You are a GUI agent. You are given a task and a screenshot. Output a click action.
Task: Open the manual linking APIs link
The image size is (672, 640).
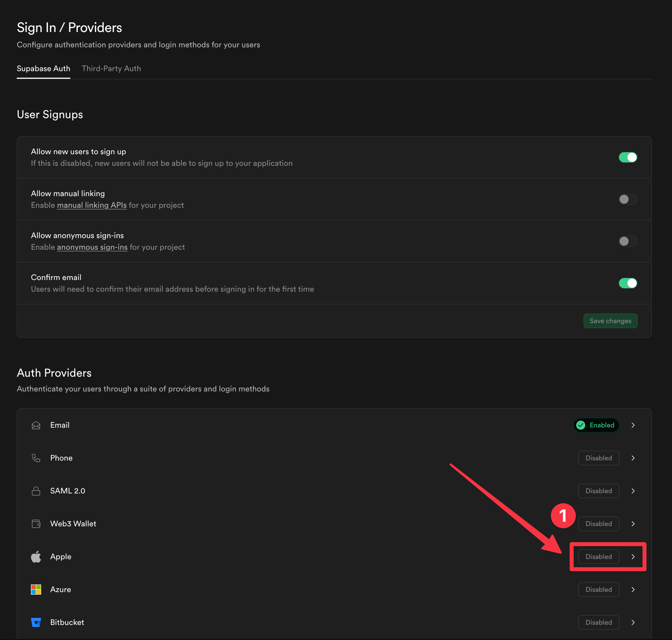tap(92, 205)
